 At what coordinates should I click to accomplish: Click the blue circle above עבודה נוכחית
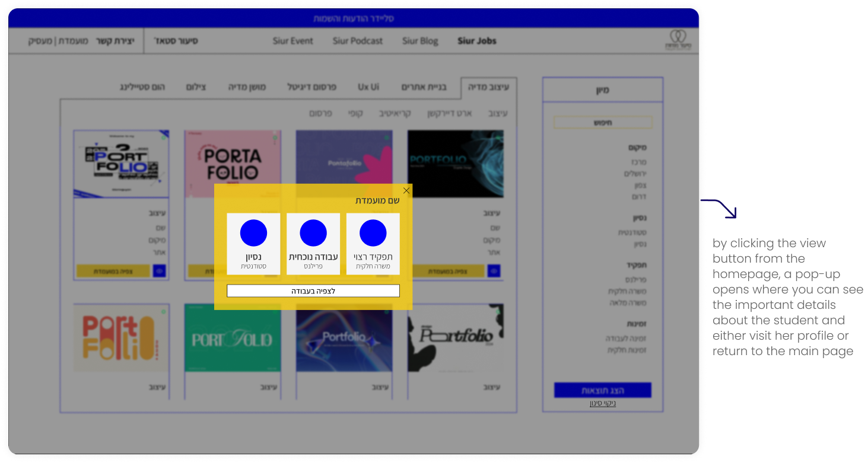pyautogui.click(x=313, y=233)
